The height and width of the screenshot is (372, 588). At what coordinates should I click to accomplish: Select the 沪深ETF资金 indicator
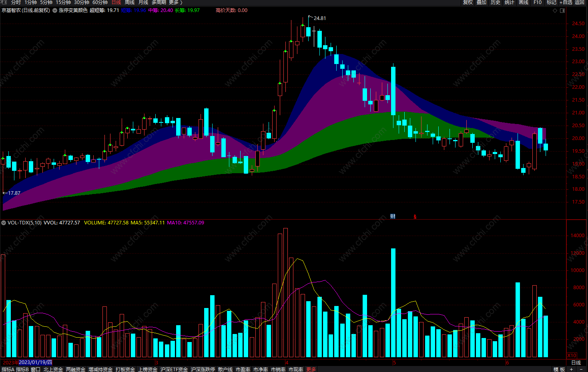[174, 369]
